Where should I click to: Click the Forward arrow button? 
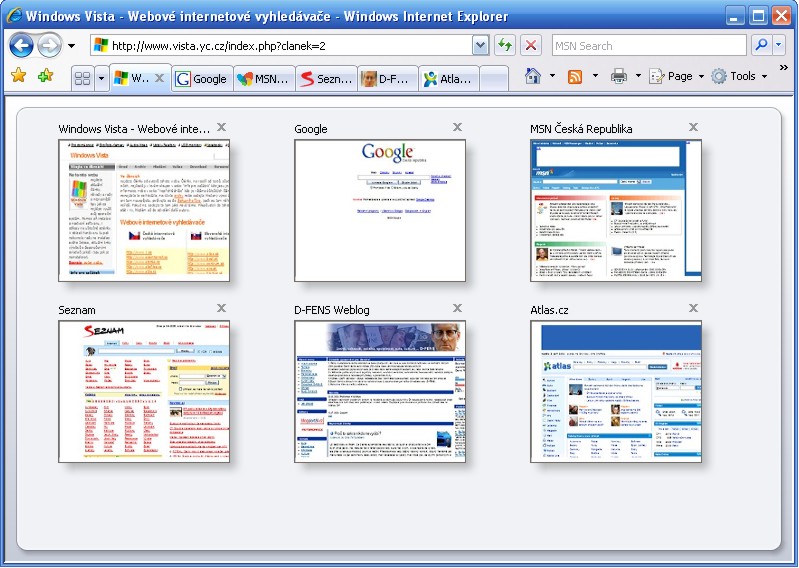click(49, 46)
